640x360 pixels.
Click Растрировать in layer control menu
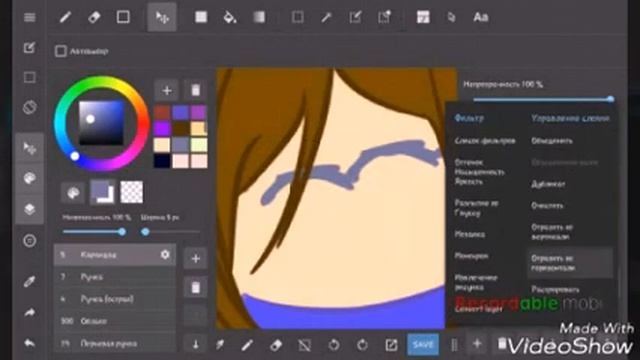point(555,289)
